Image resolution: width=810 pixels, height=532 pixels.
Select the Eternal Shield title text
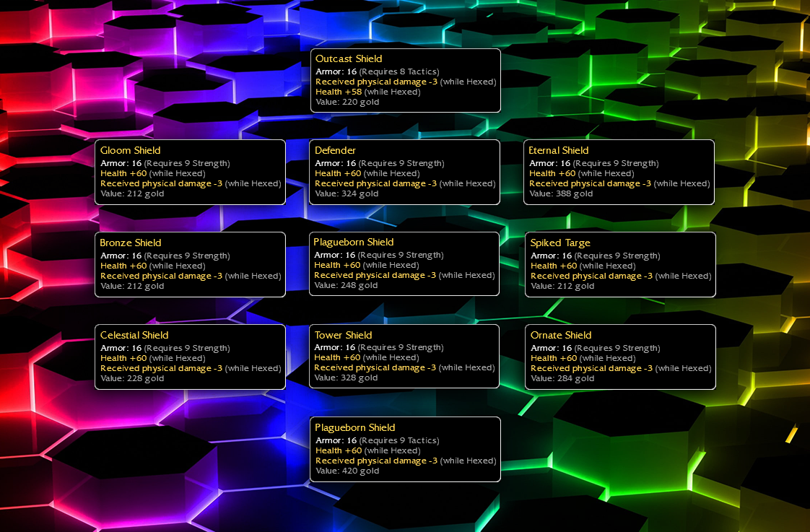pyautogui.click(x=559, y=150)
